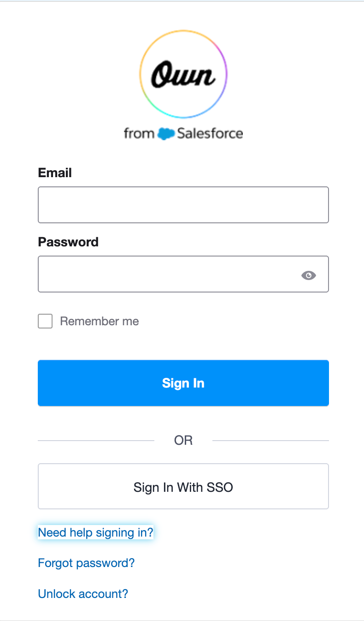Click the Forgot password link
Screen dimensions: 364x621
[86, 563]
